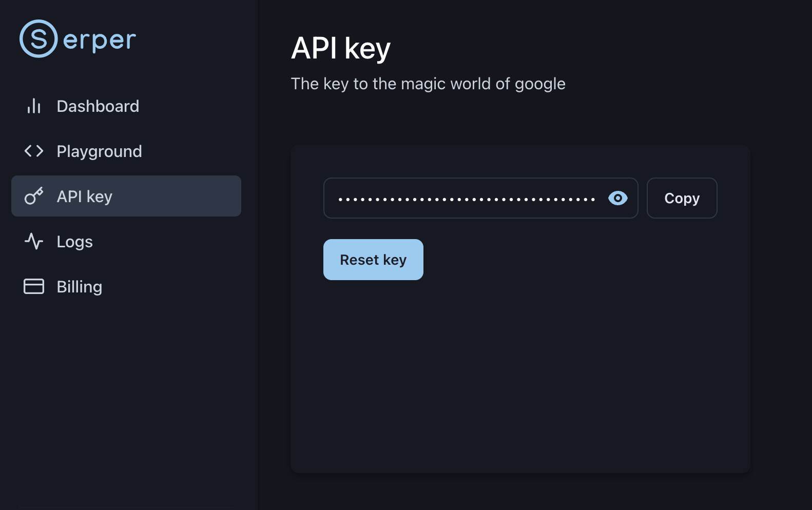
Task: Click the Dashboard bar chart icon
Action: 34,106
